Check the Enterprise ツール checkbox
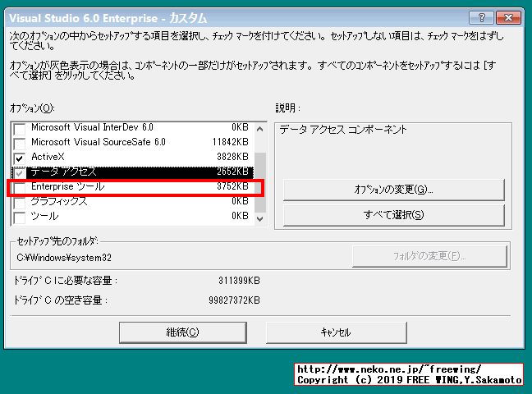 click(x=20, y=187)
